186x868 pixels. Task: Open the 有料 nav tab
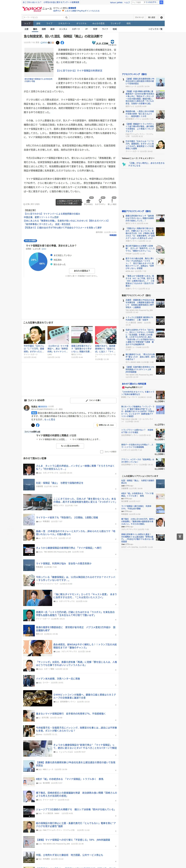[x=128, y=24]
